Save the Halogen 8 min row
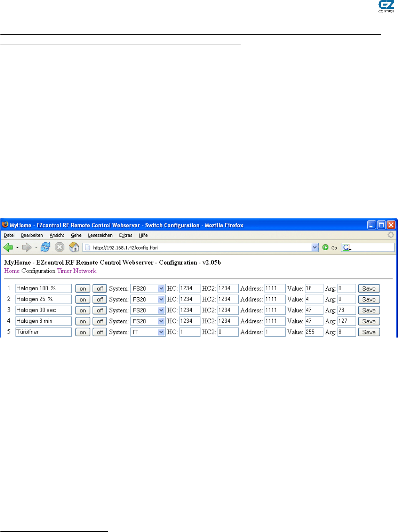 [369, 321]
